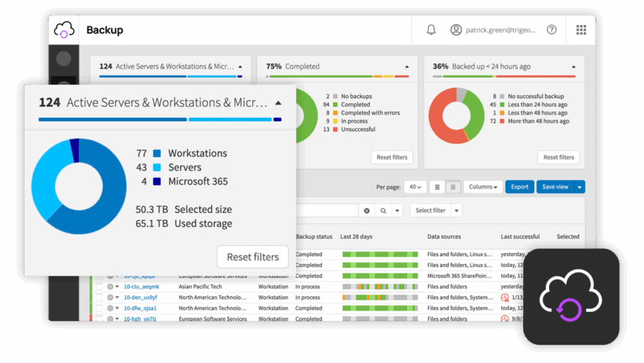Viewport: 644px width, 363px height.
Task: Click Reset filters in Backed up widget
Action: pyautogui.click(x=558, y=157)
